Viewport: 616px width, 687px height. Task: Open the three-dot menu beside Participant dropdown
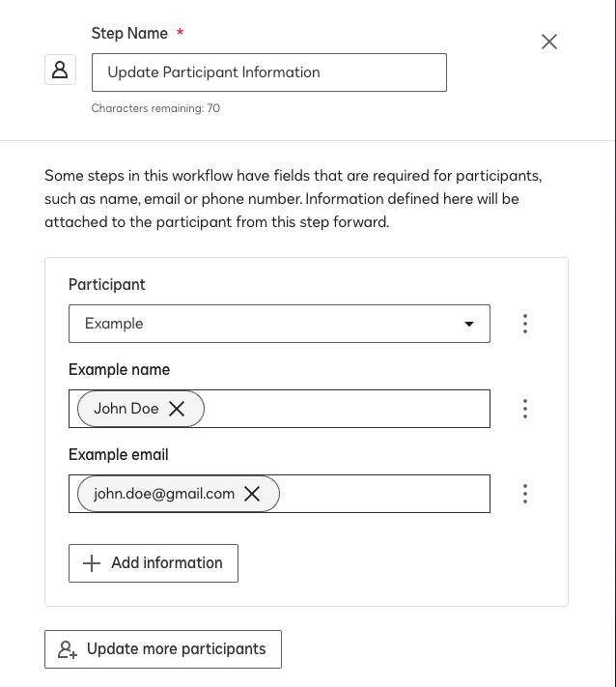[x=525, y=324]
